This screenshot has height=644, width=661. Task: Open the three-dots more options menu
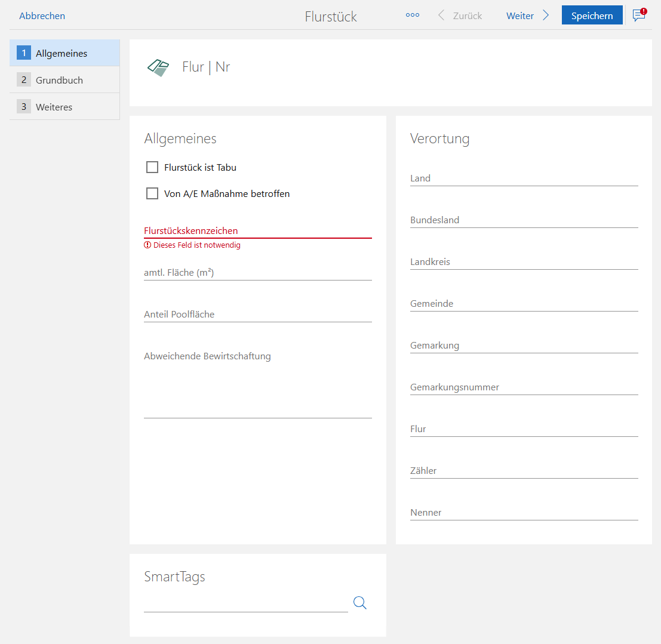pyautogui.click(x=412, y=16)
